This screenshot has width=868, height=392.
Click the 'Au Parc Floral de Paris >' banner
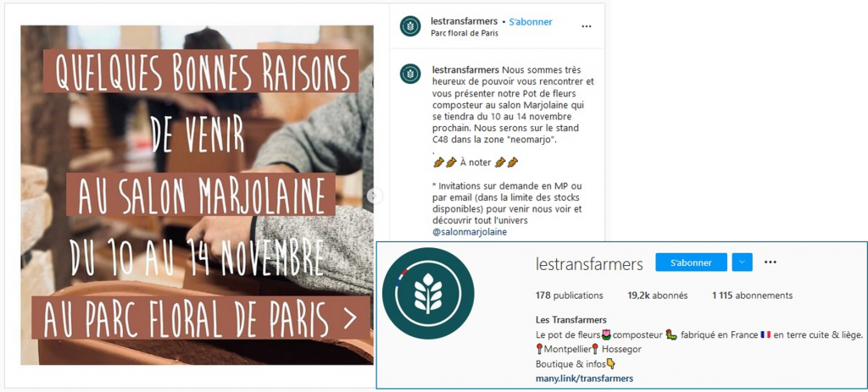200,318
